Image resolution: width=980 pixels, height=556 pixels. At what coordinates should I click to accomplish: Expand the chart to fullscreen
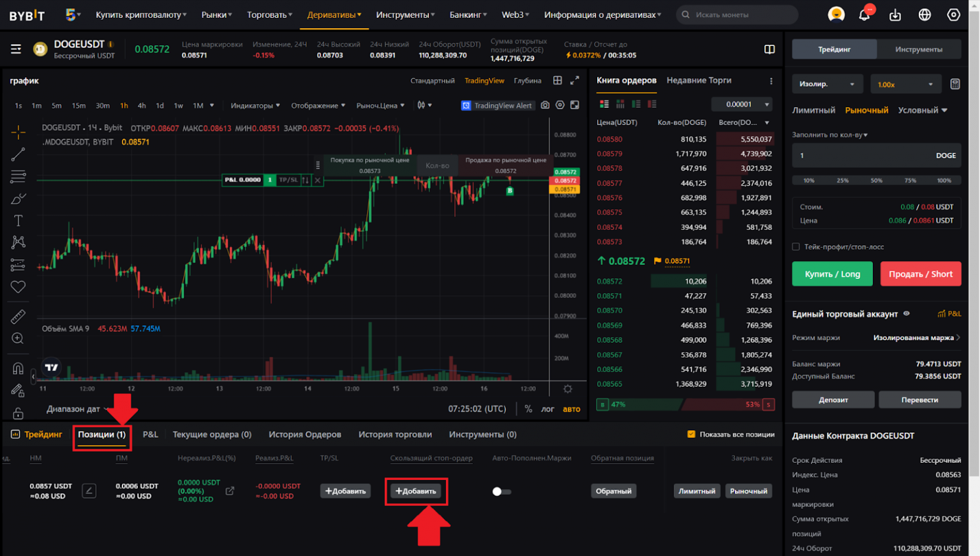coord(574,80)
